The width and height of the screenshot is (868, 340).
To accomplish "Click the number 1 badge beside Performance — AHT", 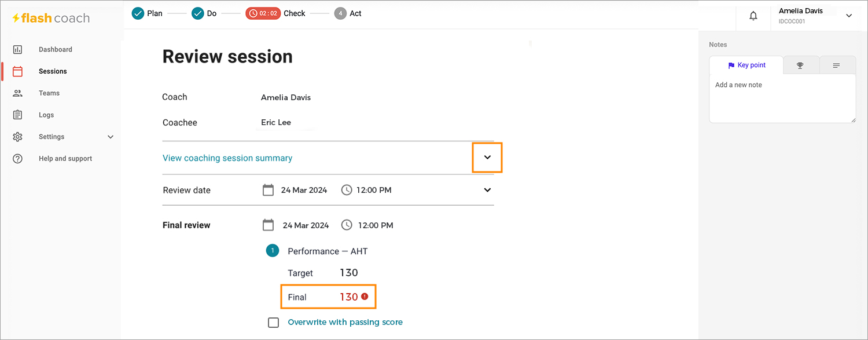I will (x=273, y=251).
